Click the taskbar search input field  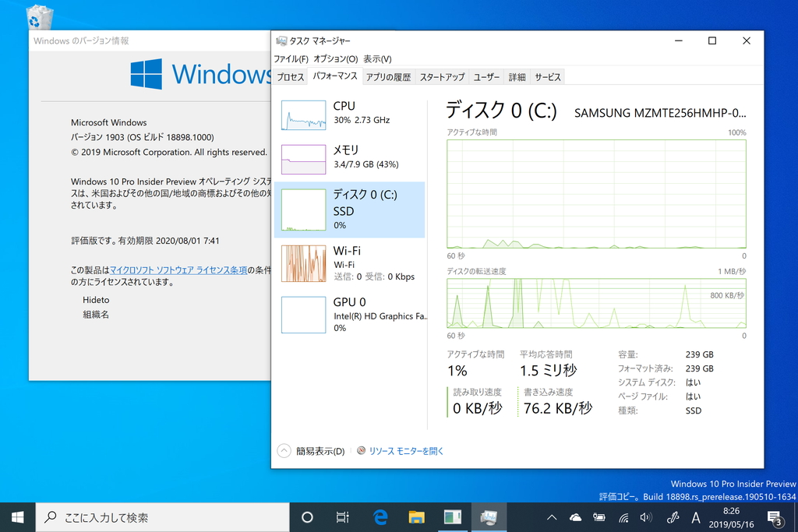click(x=156, y=516)
